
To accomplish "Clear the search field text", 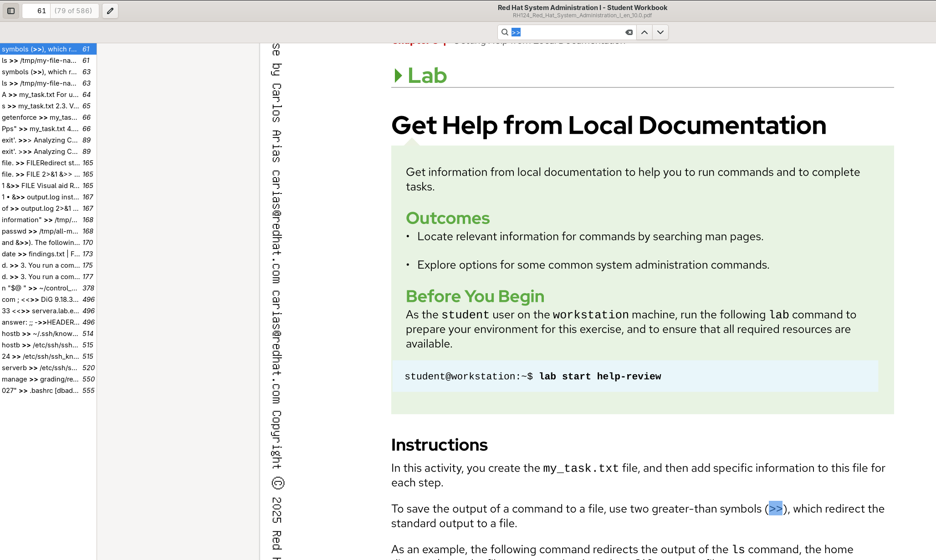I will tap(629, 32).
